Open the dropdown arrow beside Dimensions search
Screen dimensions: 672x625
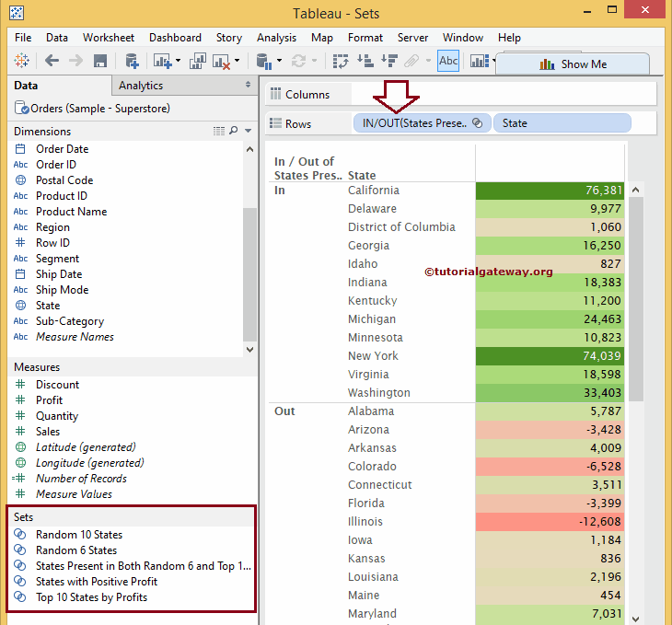point(248,132)
